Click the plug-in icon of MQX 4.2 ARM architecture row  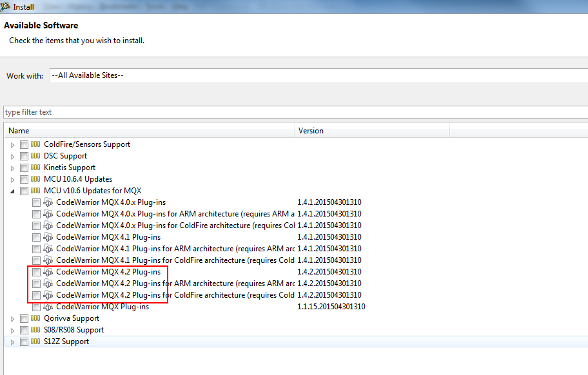48,284
